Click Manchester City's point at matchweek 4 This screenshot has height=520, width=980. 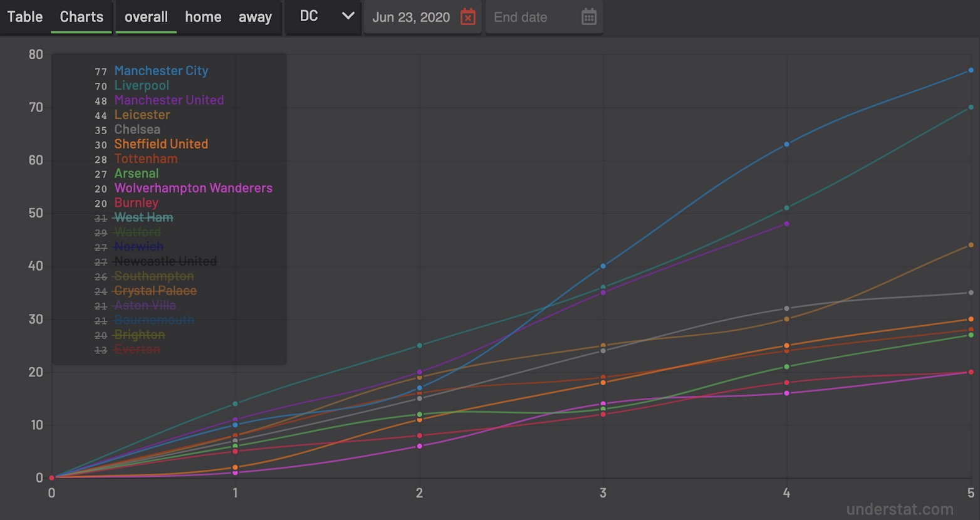pos(786,144)
